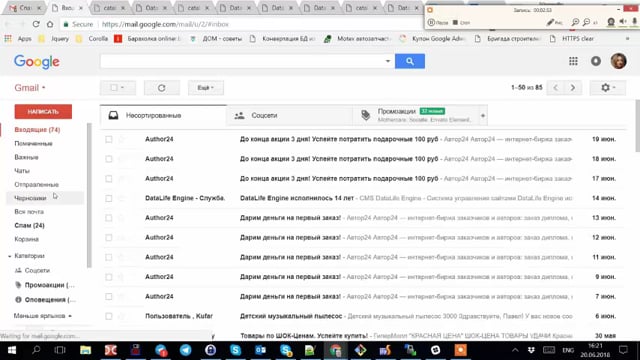Open Помеченные folder

click(x=33, y=144)
